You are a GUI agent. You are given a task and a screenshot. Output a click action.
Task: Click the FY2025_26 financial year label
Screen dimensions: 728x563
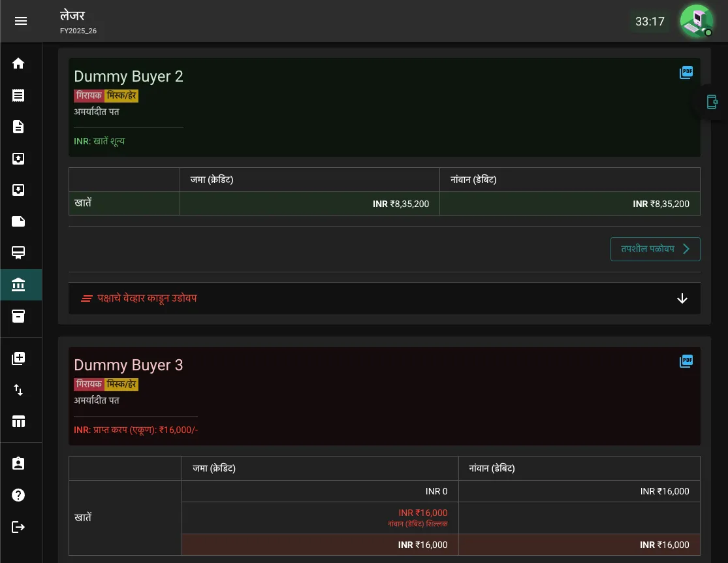78,31
